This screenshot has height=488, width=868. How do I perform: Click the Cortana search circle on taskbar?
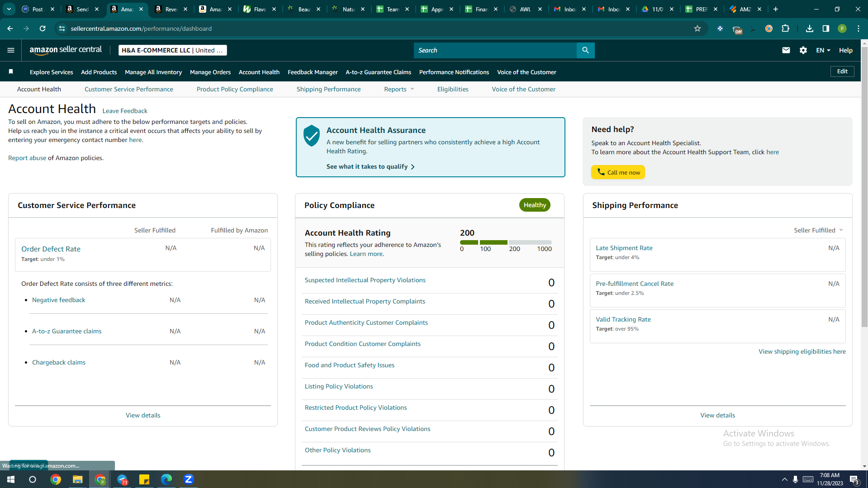[33, 479]
